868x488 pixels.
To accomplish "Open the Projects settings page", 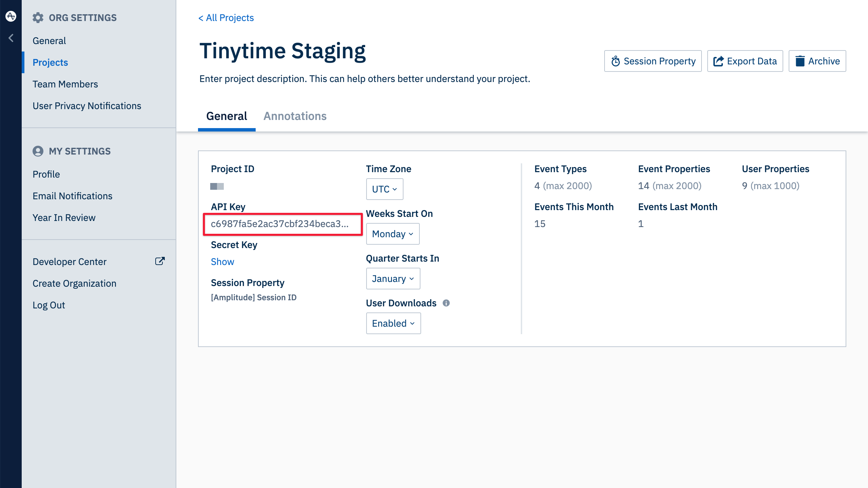I will click(x=50, y=63).
